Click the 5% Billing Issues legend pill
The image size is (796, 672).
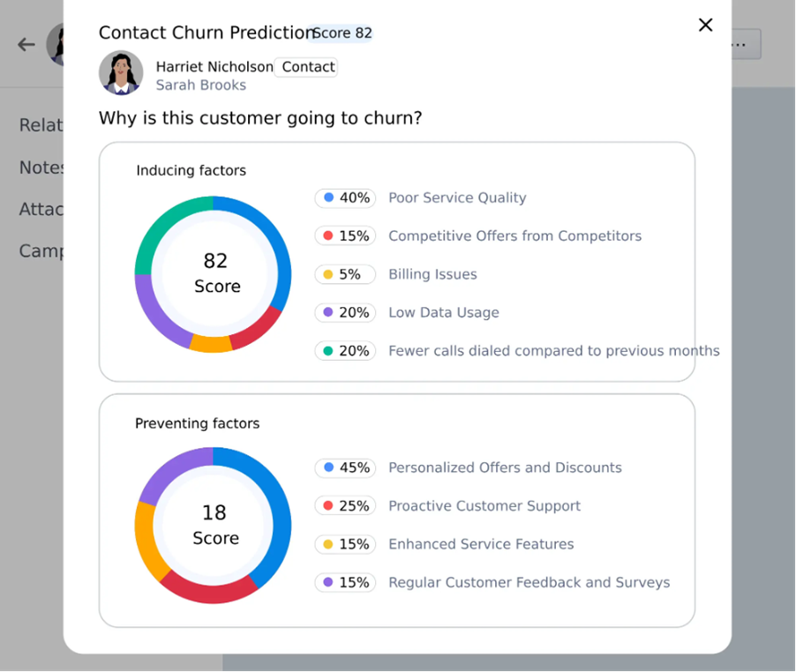coord(345,274)
